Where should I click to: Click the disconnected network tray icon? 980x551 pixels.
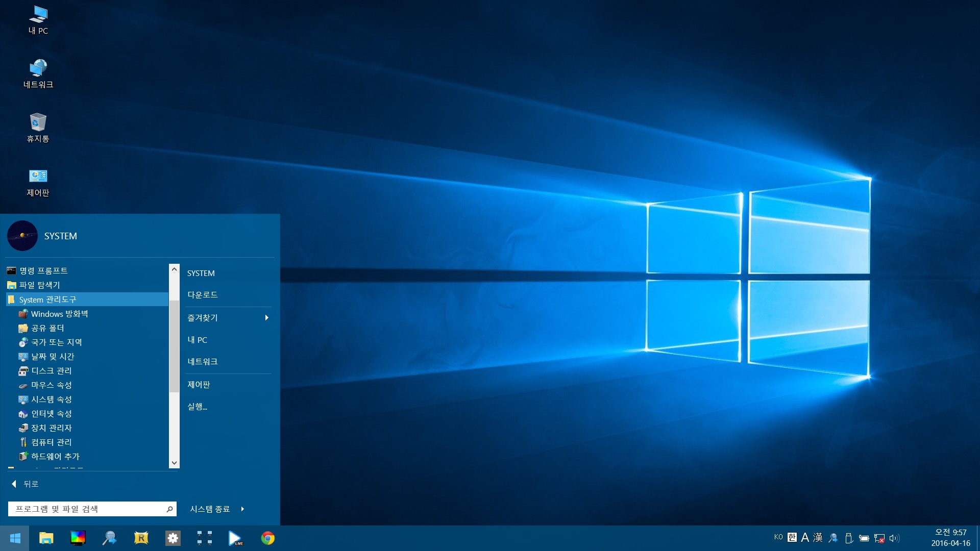(879, 538)
